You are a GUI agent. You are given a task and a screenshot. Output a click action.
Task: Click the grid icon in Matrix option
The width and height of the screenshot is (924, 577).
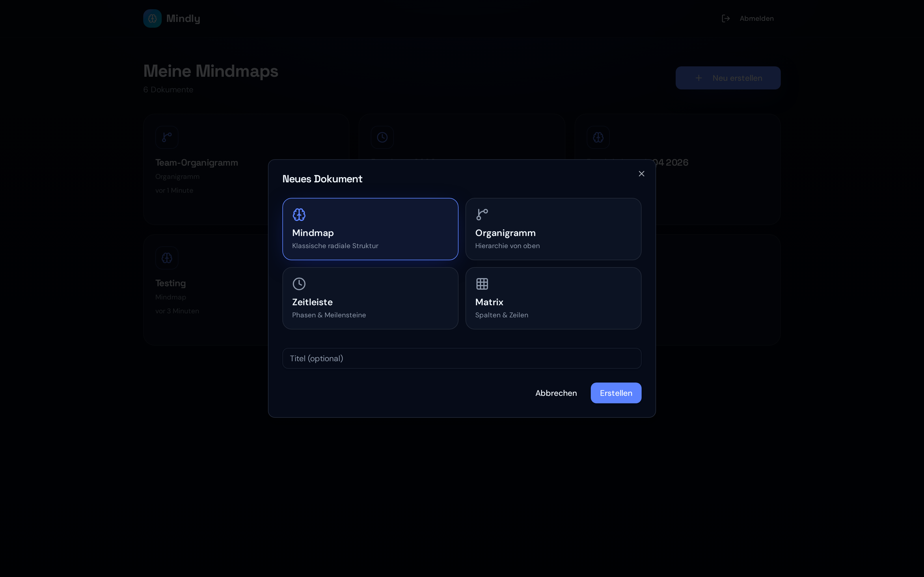pyautogui.click(x=482, y=284)
